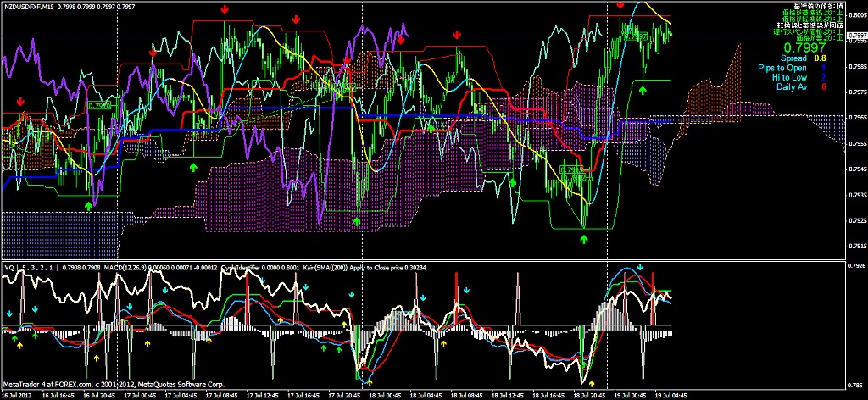This screenshot has width=868, height=400.
Task: Click the 18 Jul 08:45 time label
Action: [465, 396]
